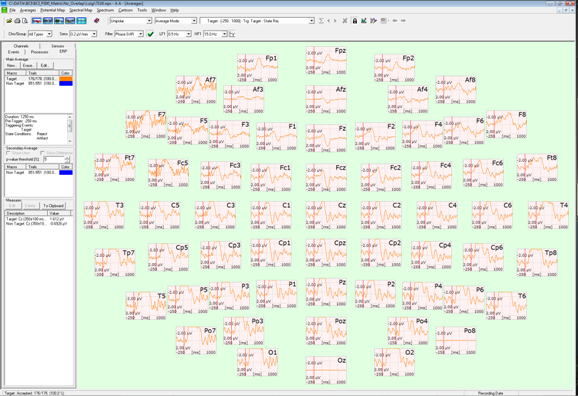Viewport: 578px width, 396px height.
Task: Click the green checkmark apply filter icon
Action: pyautogui.click(x=150, y=34)
